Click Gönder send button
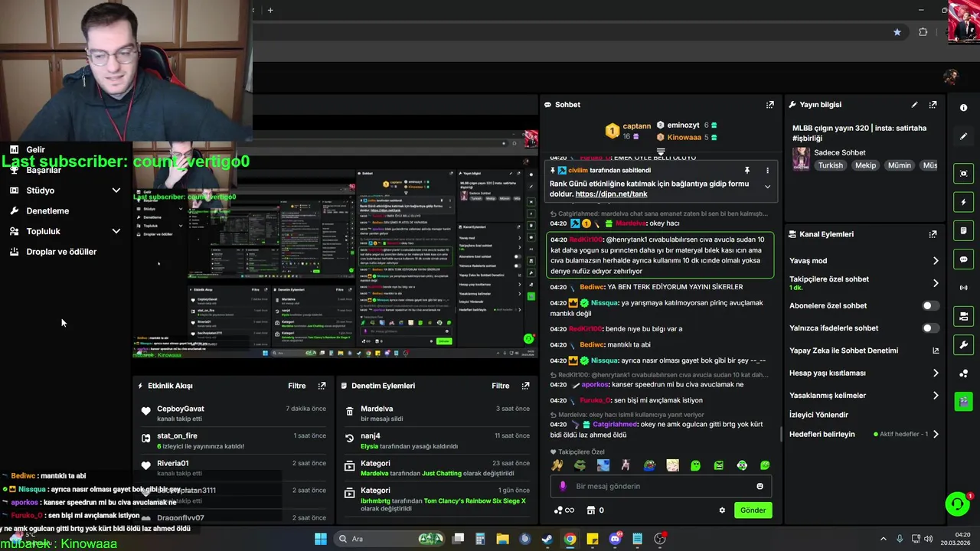Viewport: 980px width, 551px height. click(x=753, y=510)
